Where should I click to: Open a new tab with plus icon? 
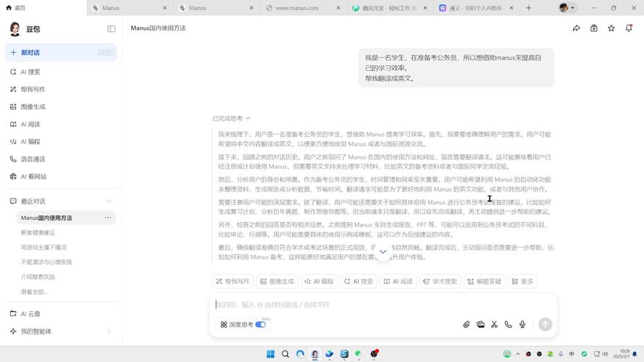click(529, 8)
